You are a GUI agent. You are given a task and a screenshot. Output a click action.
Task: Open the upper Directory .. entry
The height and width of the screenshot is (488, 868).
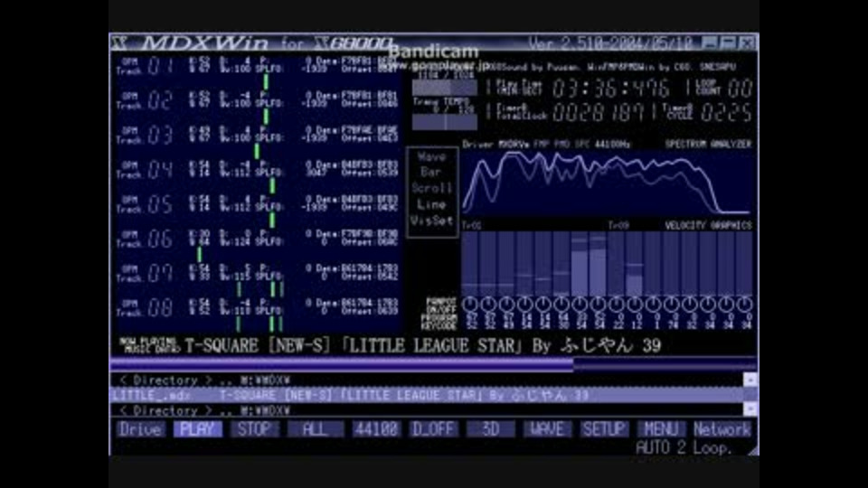coord(428,380)
